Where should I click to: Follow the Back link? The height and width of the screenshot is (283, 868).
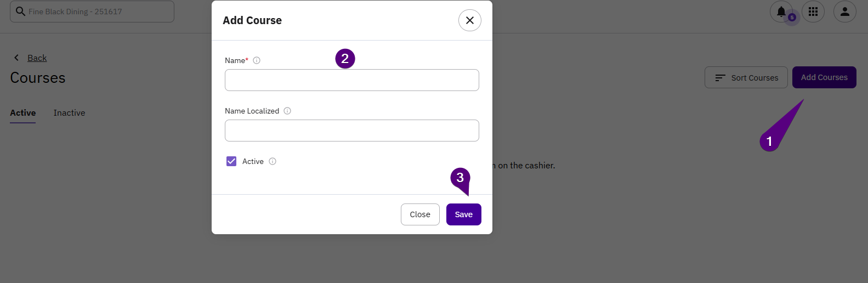click(x=37, y=58)
